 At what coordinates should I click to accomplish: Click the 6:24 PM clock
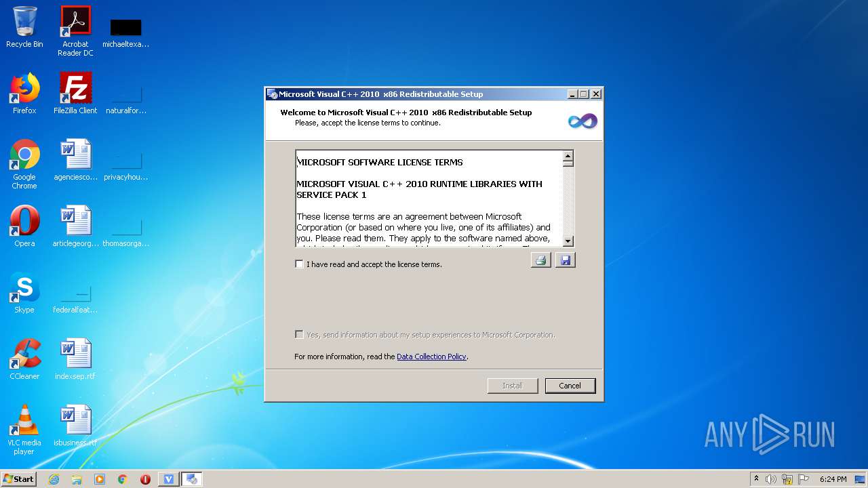833,479
